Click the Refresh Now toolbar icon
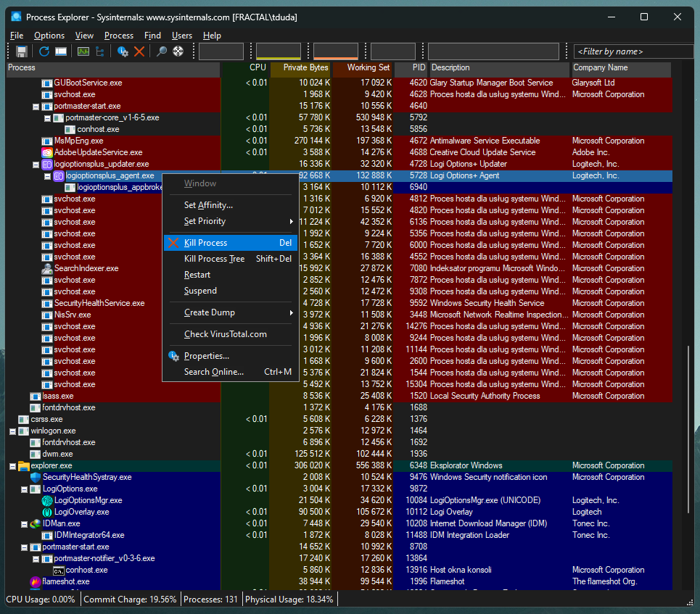The image size is (700, 614). point(44,51)
